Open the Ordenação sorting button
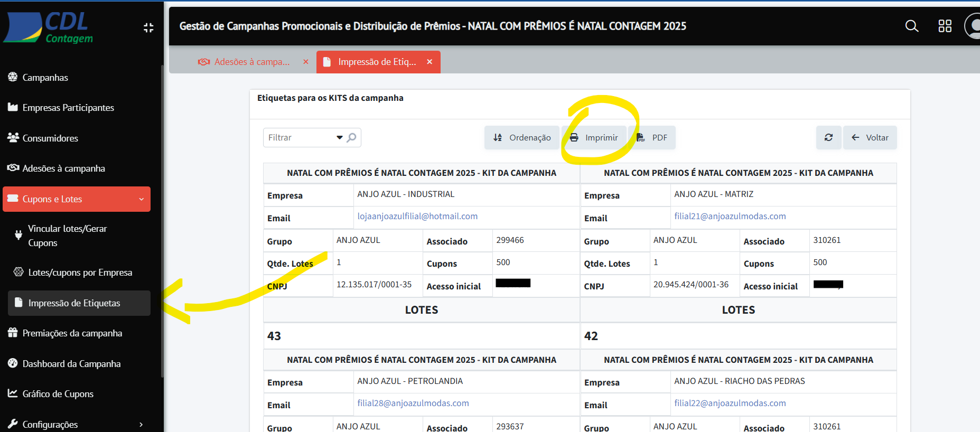Image resolution: width=980 pixels, height=432 pixels. point(522,137)
